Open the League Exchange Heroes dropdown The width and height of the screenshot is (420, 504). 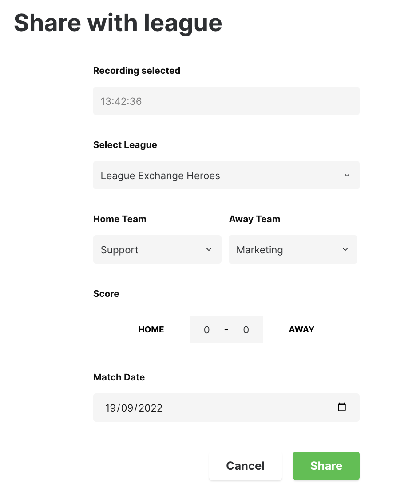226,175
